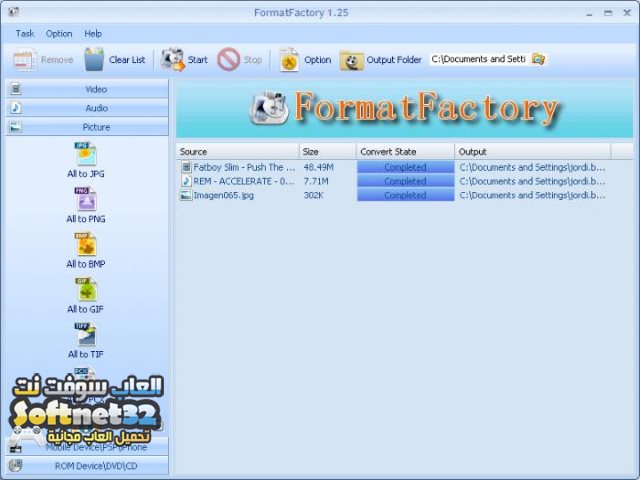The width and height of the screenshot is (640, 480).
Task: Click Completed progress bar of Imagen065.jpg row
Action: click(405, 195)
